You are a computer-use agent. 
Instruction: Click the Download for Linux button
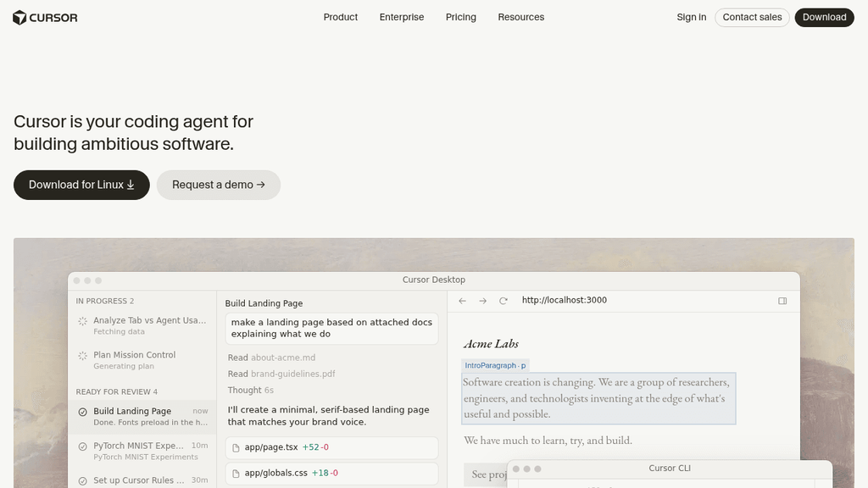coord(81,185)
